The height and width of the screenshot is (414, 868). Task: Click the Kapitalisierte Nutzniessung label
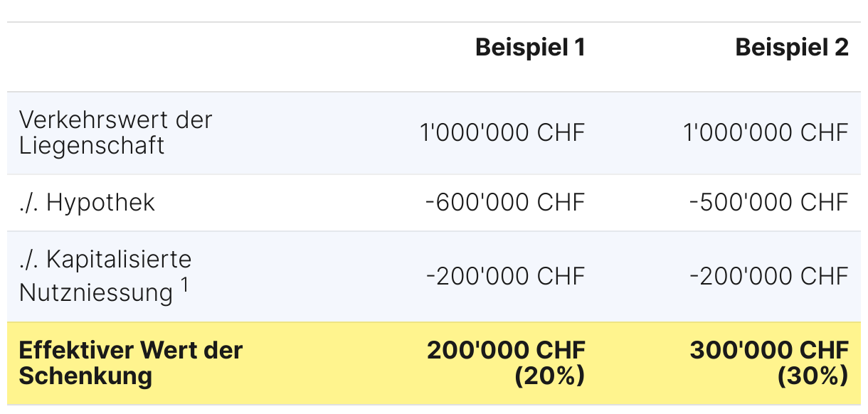(105, 275)
